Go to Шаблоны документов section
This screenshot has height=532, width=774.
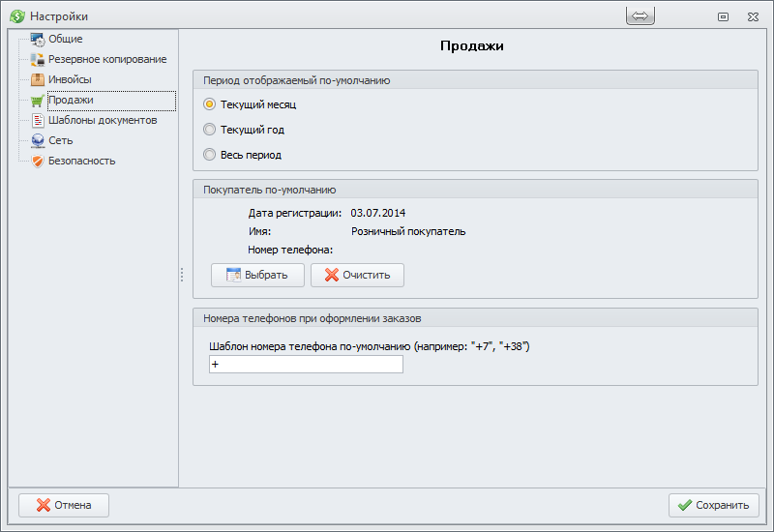(x=102, y=121)
